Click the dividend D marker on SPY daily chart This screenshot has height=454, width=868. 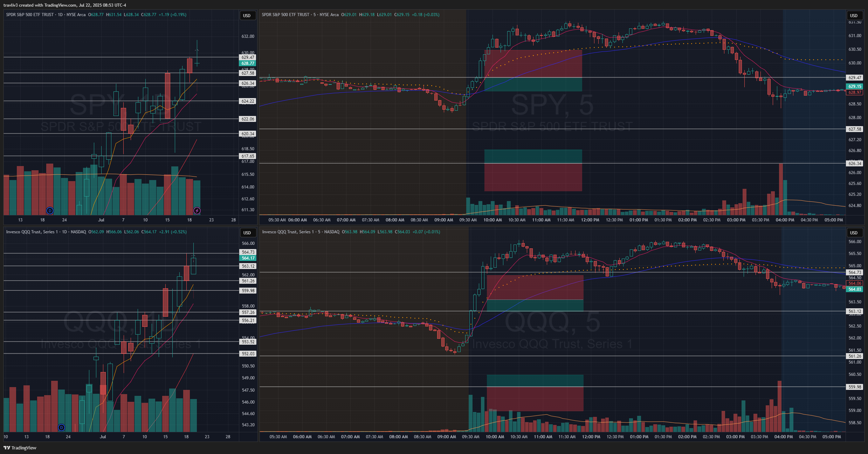point(50,211)
